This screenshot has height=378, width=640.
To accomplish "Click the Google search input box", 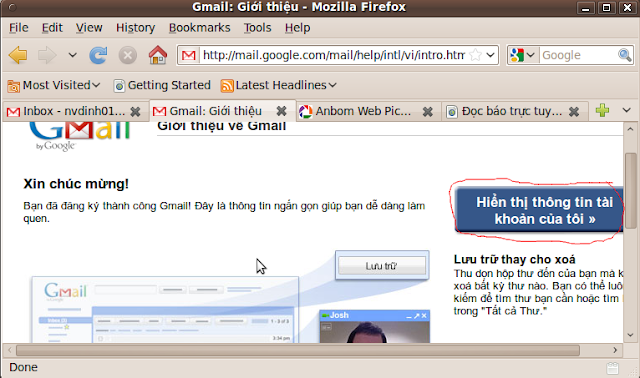I will tap(579, 55).
